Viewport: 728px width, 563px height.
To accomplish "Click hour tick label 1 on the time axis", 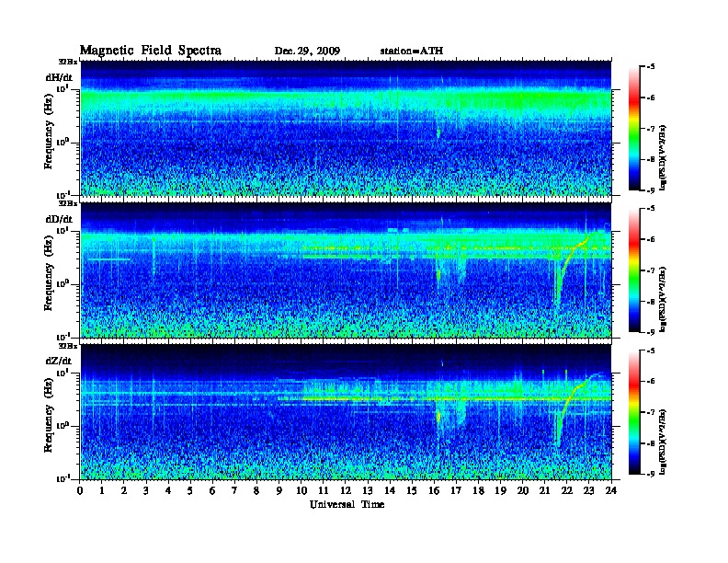I will click(x=102, y=491).
